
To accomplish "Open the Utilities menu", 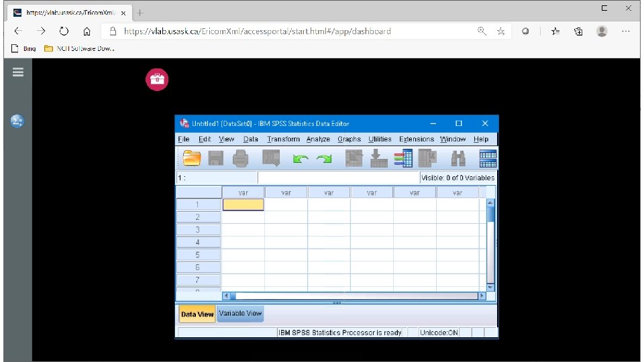I will tap(380, 139).
